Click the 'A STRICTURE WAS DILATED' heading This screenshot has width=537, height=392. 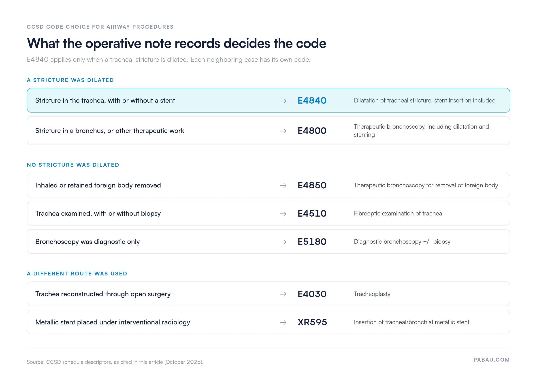[x=70, y=80]
